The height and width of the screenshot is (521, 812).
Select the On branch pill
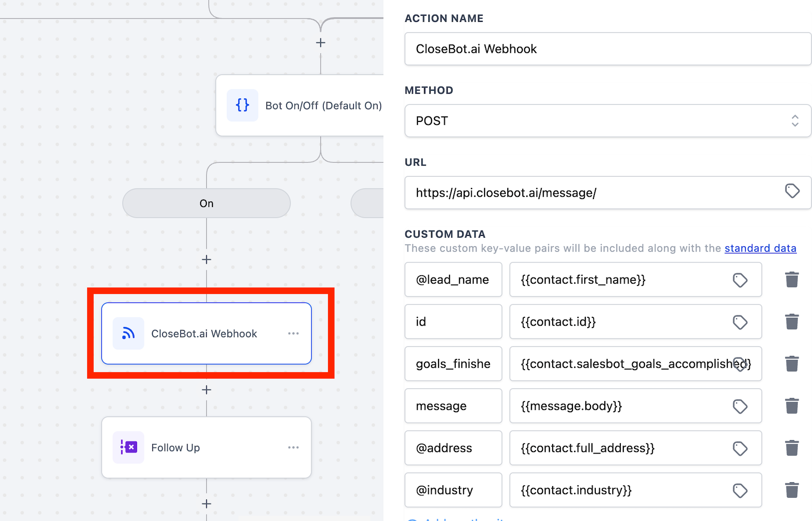(206, 203)
